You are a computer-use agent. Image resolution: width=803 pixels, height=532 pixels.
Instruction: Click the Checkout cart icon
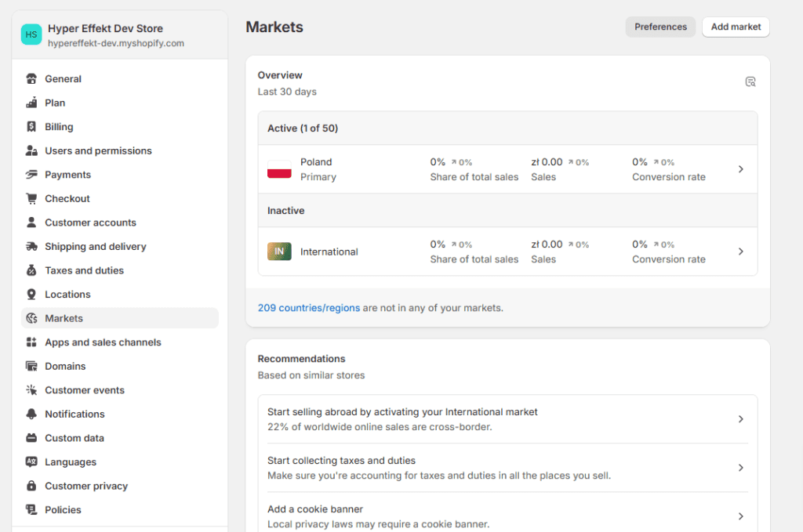[31, 198]
